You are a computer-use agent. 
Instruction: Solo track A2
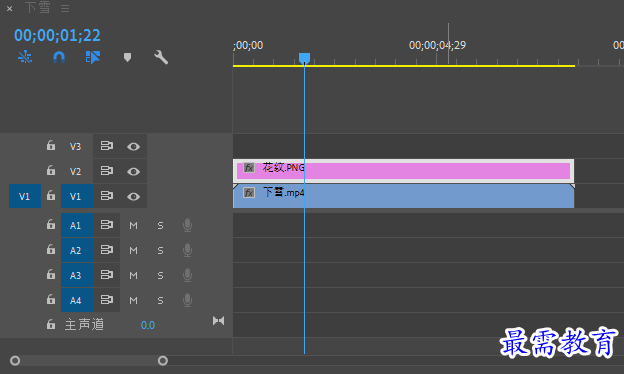point(160,251)
